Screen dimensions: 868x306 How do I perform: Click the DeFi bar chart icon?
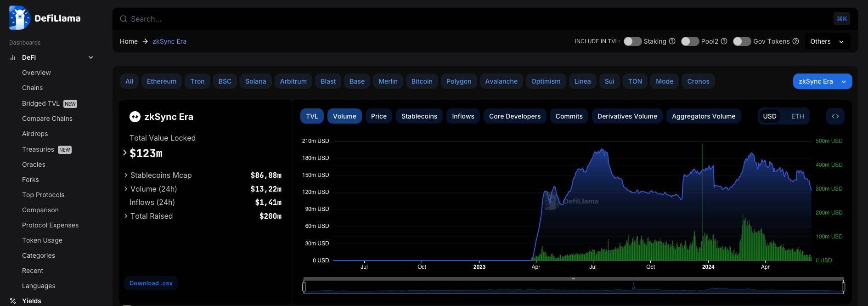coord(13,57)
